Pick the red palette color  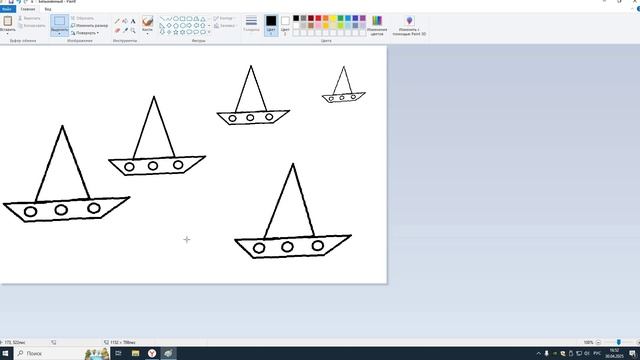(318, 18)
